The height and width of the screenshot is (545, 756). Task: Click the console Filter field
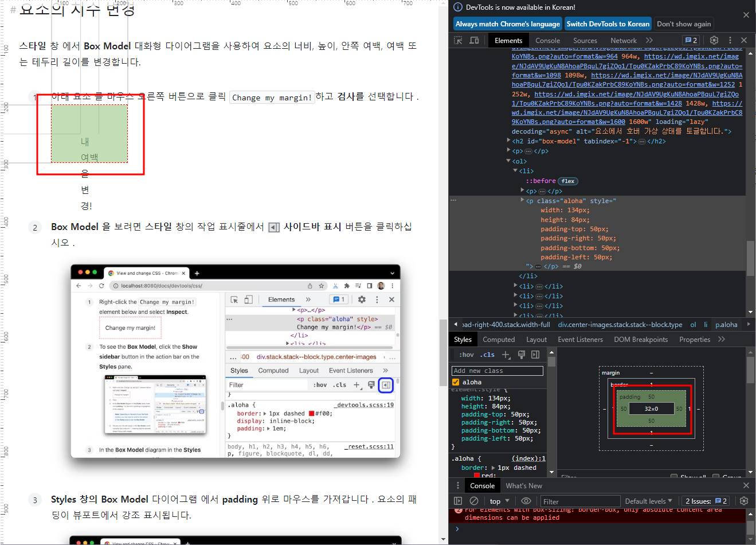581,501
